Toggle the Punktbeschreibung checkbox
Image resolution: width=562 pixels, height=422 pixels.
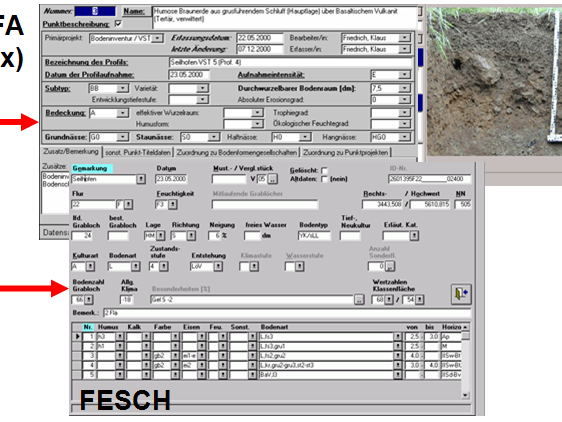[x=118, y=24]
